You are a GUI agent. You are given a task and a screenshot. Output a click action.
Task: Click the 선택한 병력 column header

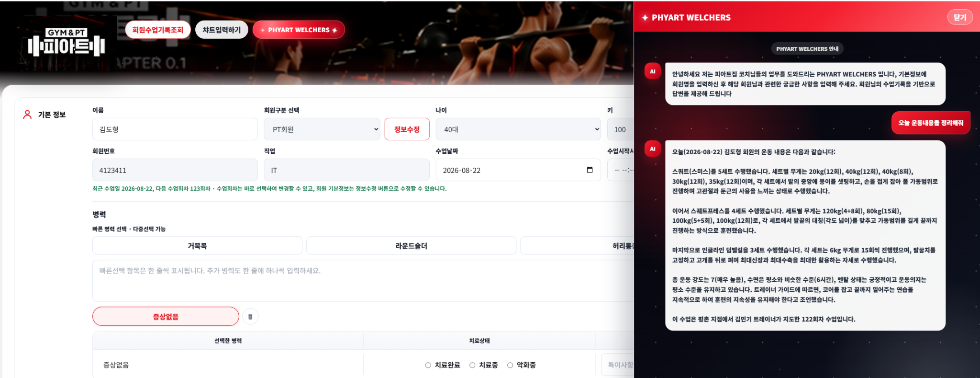[x=228, y=341]
